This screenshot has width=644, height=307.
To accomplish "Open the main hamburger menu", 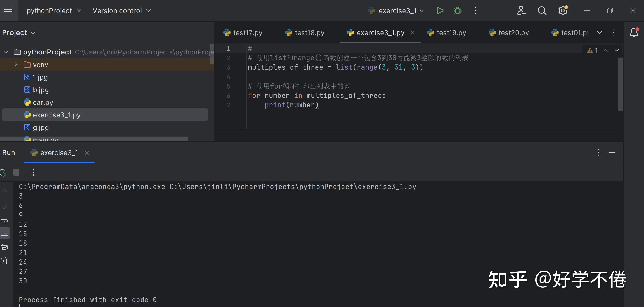I will pos(8,11).
